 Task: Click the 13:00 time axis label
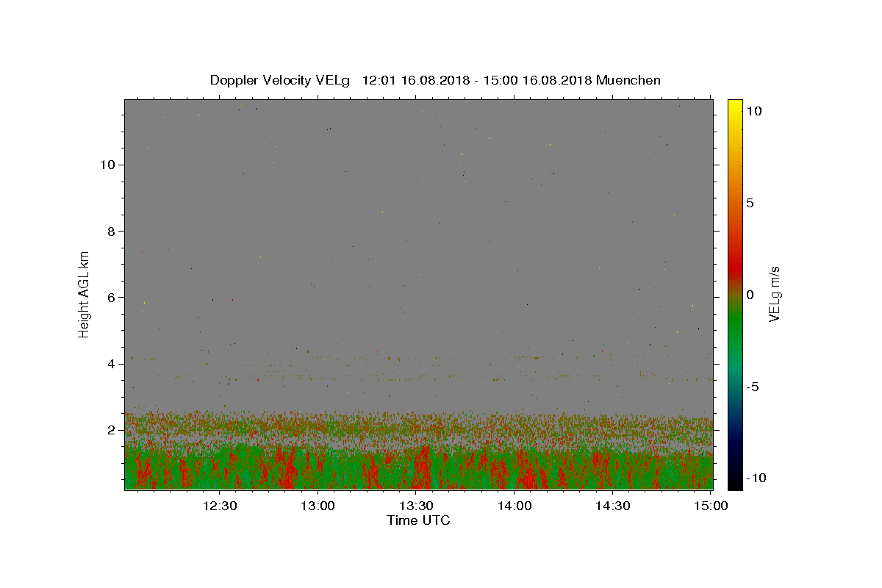click(318, 506)
